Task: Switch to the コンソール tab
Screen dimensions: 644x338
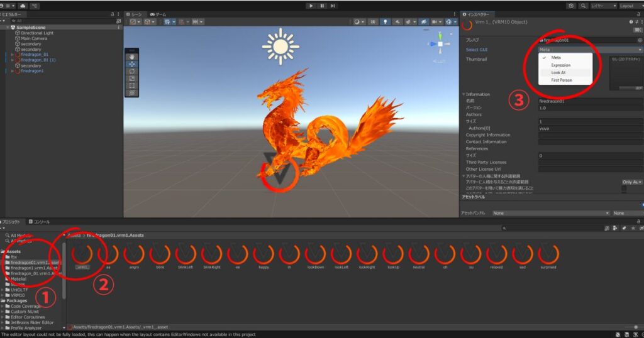Action: [x=40, y=222]
